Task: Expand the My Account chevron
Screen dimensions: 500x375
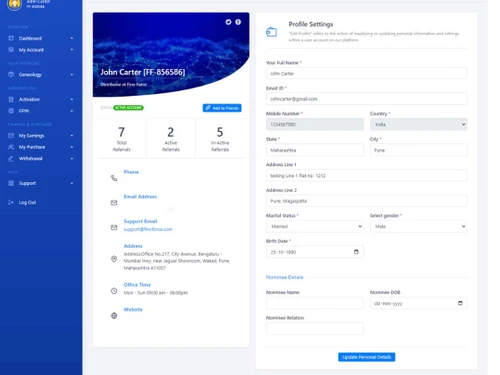Action: coord(72,50)
